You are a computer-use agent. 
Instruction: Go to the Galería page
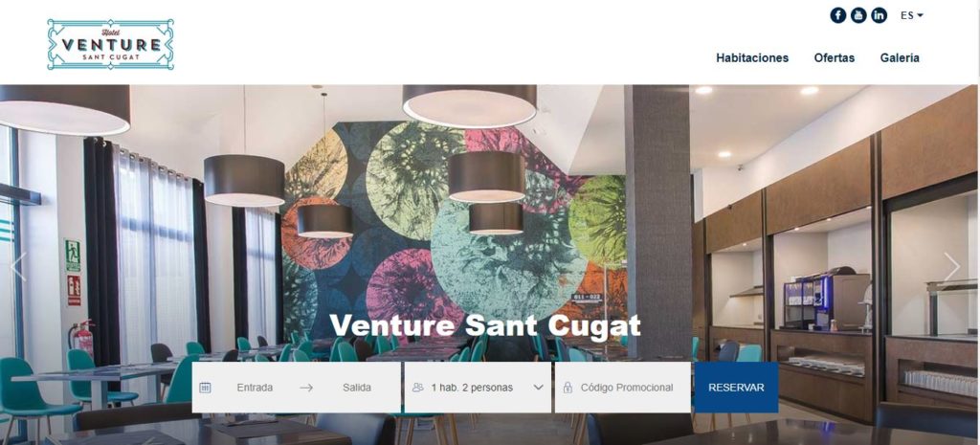(900, 58)
